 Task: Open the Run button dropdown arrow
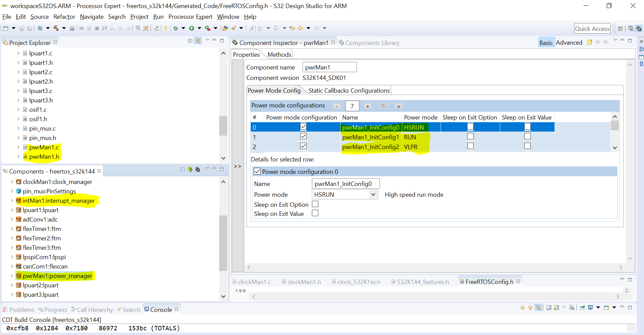click(x=199, y=28)
